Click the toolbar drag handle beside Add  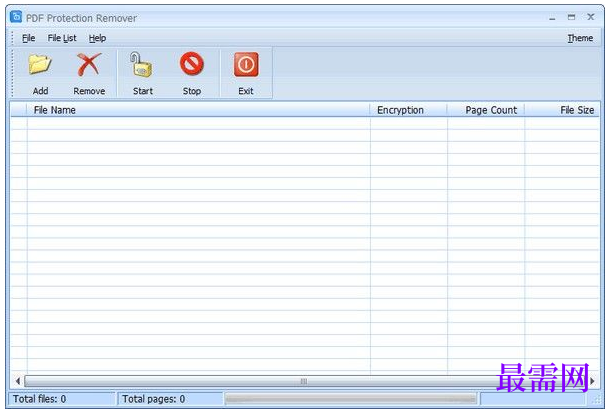(x=12, y=72)
